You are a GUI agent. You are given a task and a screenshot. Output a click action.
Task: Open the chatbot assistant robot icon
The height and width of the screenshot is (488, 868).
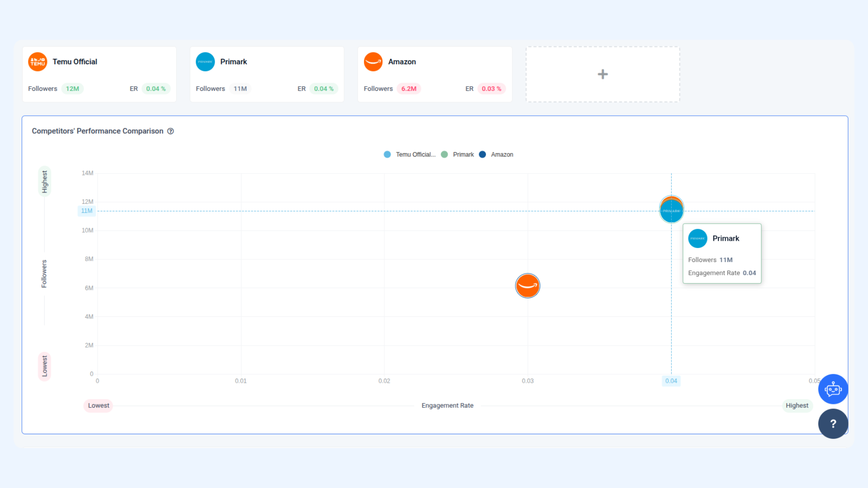833,389
